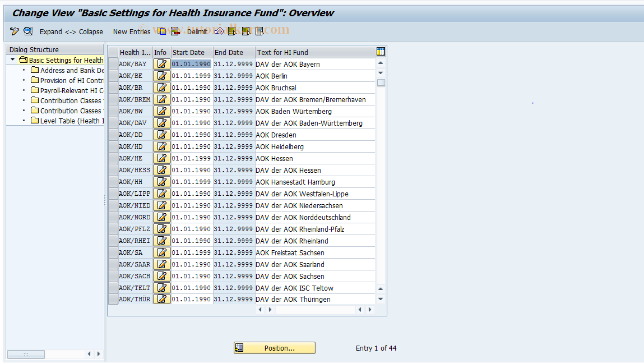Click Delimit button
The height and width of the screenshot is (363, 644).
pos(197,31)
